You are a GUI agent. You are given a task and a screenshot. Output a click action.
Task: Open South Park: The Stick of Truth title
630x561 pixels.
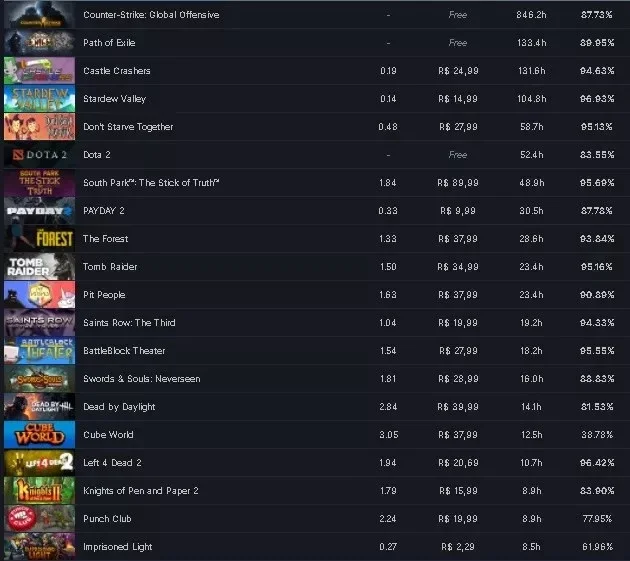(x=151, y=183)
